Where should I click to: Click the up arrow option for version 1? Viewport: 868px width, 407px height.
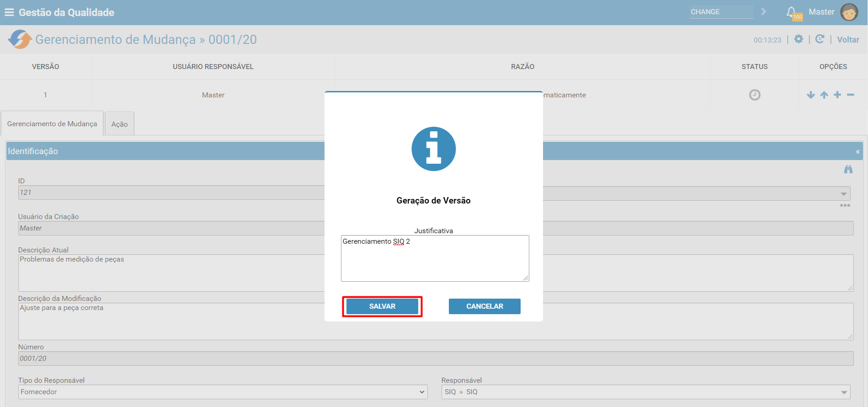coord(824,95)
